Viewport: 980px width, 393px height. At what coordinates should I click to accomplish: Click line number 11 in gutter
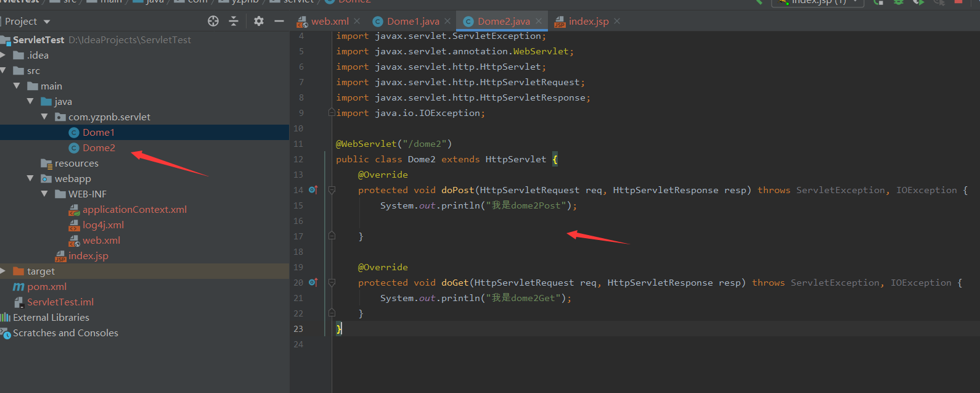click(298, 144)
